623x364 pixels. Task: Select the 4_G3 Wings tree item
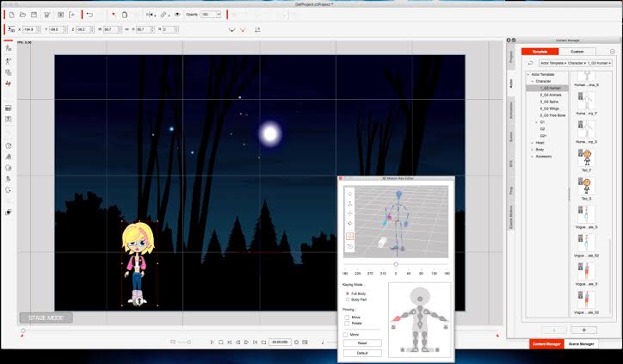(550, 108)
